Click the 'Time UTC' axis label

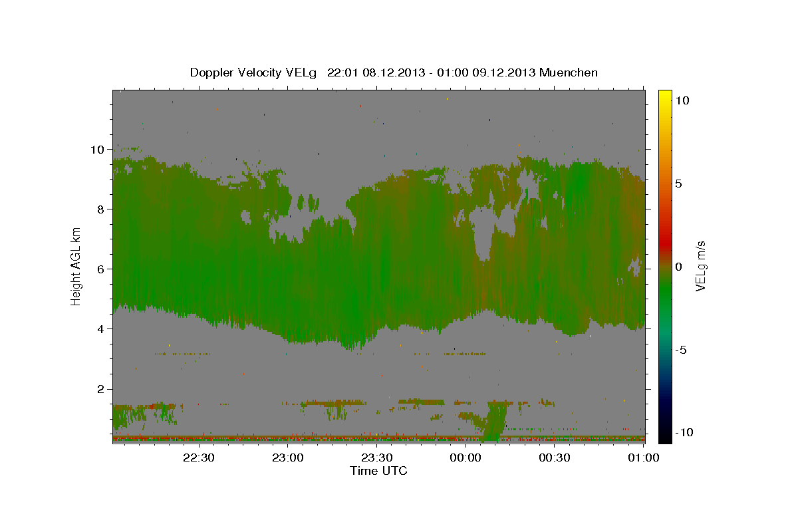(378, 471)
